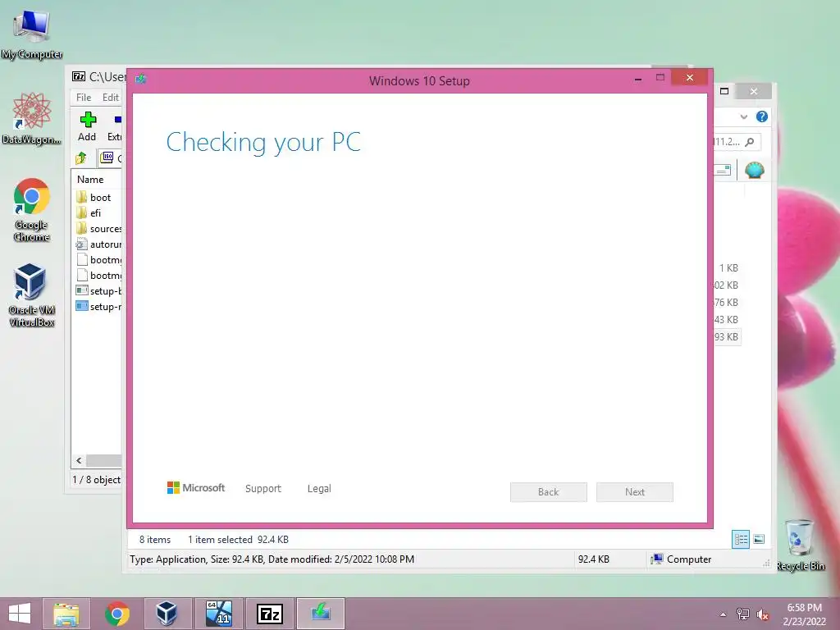Open the Recycle Bin
The image size is (840, 630).
(x=800, y=545)
